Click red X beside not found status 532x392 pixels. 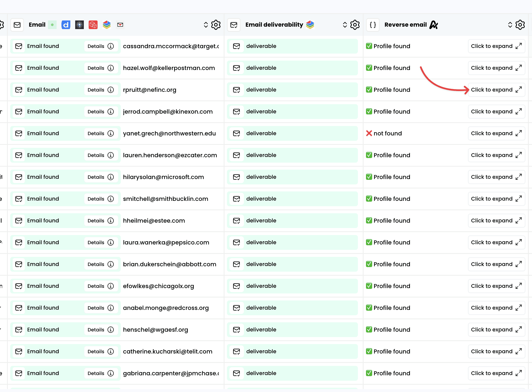tap(369, 133)
